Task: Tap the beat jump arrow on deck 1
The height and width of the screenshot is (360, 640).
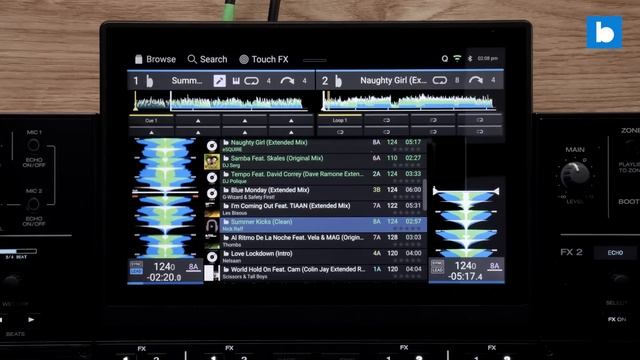Action: (287, 81)
